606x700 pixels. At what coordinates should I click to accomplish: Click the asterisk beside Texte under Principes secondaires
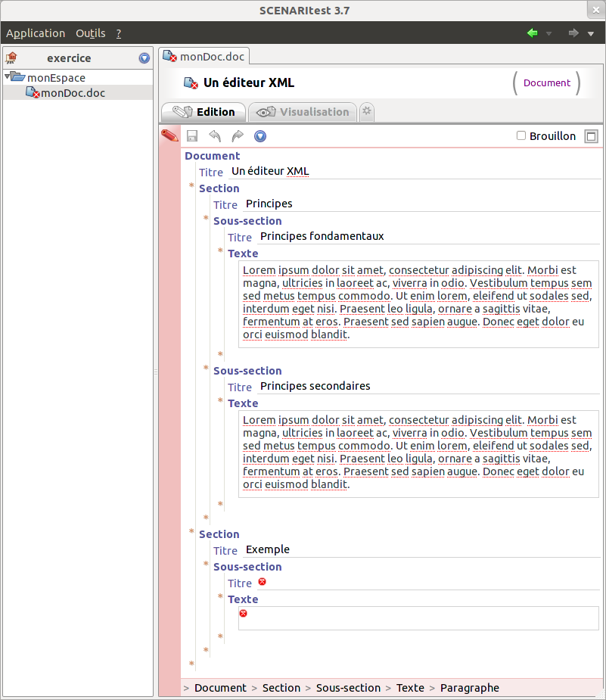coord(220,400)
